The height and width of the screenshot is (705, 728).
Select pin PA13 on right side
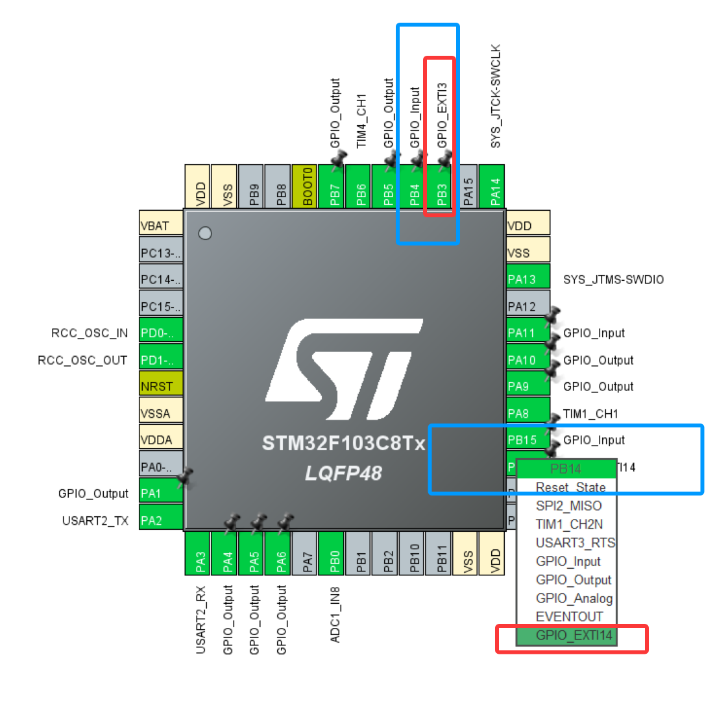click(x=528, y=276)
